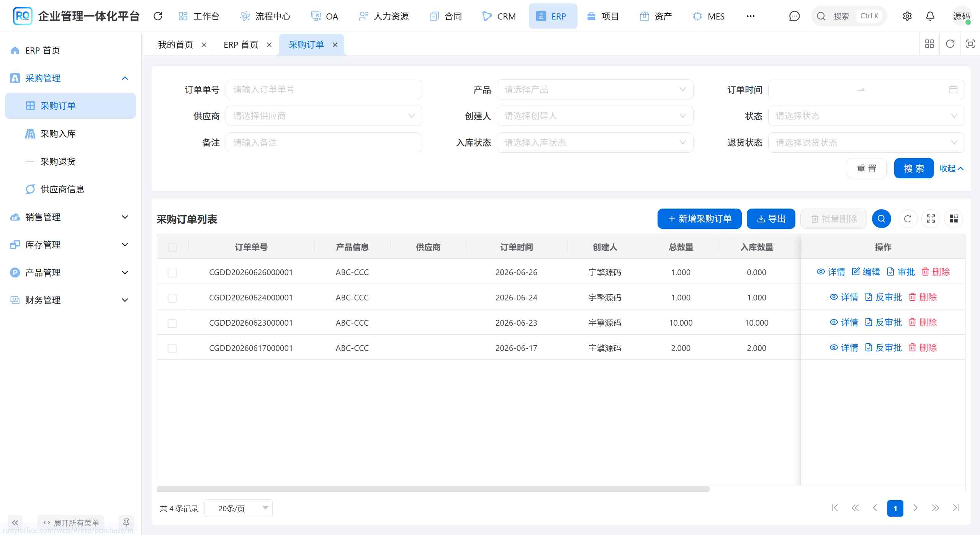
Task: Click the tab grid layout icon
Action: coord(929,44)
